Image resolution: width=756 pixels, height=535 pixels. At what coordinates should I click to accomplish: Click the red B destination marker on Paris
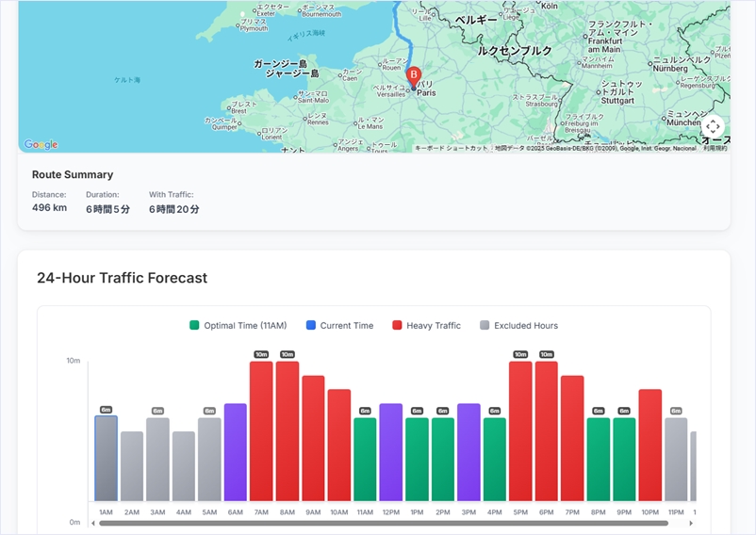[413, 75]
